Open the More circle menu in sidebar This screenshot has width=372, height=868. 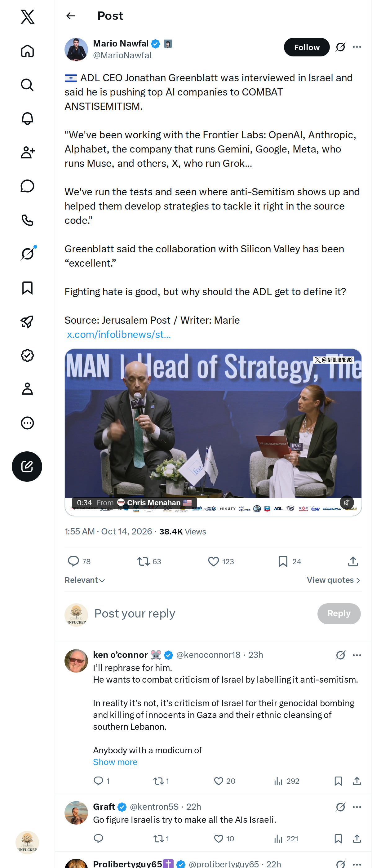[x=27, y=423]
